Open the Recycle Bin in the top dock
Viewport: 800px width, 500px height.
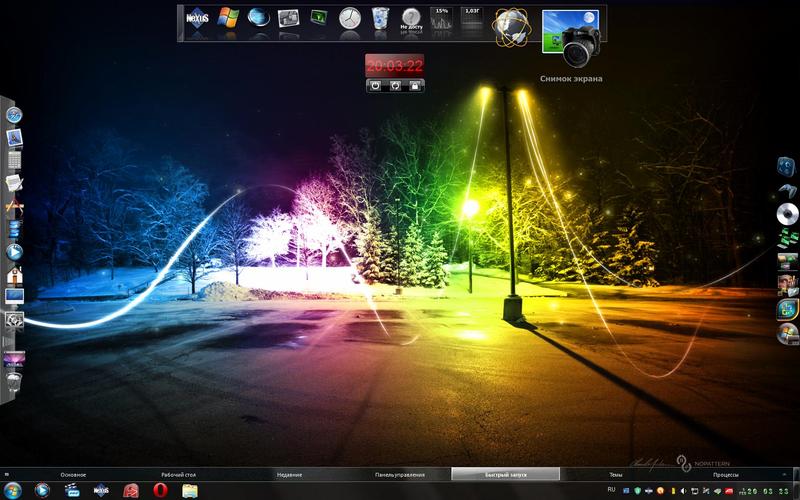tap(380, 18)
